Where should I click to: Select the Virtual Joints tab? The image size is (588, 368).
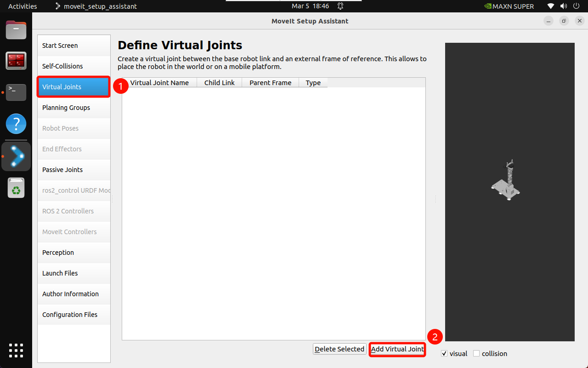click(74, 87)
